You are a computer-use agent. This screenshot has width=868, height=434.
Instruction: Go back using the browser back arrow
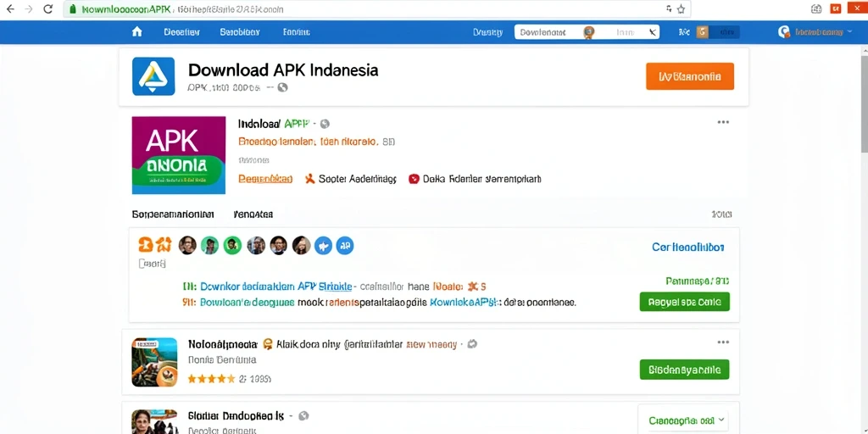[9, 8]
